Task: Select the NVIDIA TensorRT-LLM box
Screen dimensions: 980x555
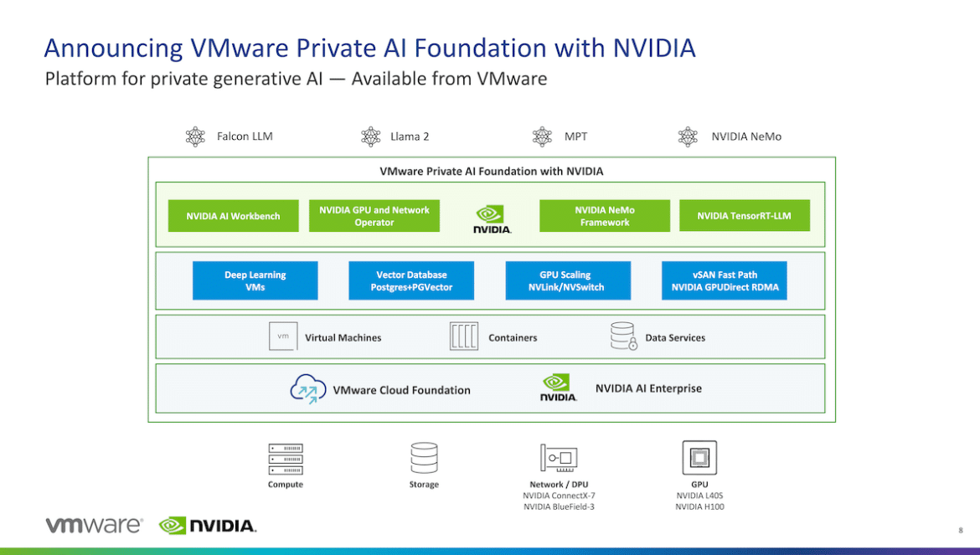Action: tap(745, 216)
